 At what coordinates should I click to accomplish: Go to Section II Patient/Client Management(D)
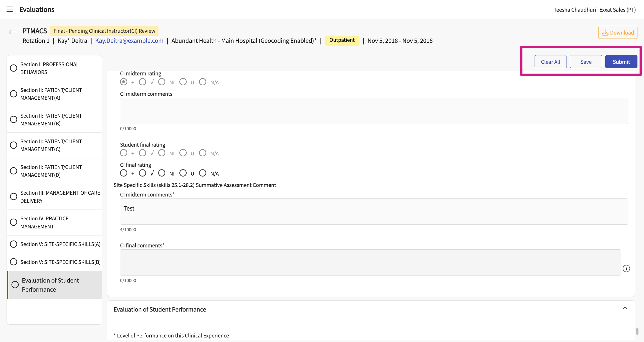(x=51, y=171)
